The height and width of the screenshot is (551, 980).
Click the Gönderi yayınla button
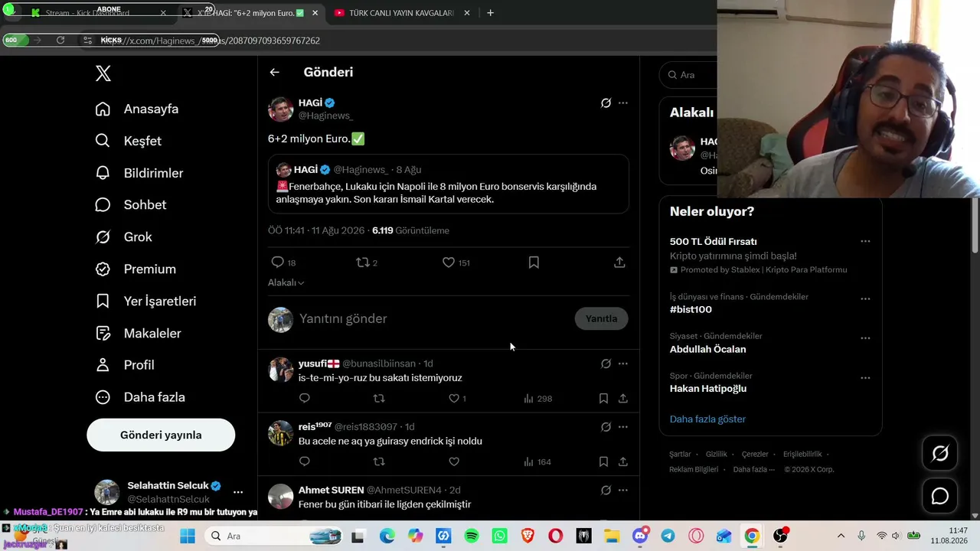(x=161, y=435)
